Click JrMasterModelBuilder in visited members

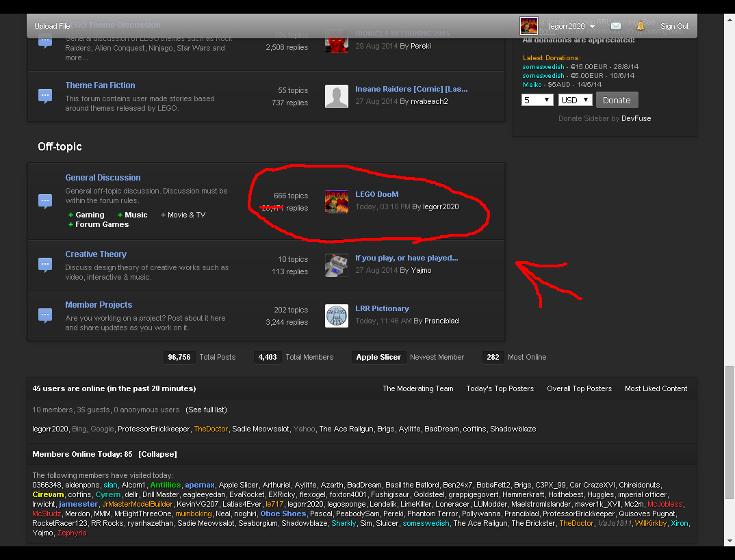pos(138,505)
